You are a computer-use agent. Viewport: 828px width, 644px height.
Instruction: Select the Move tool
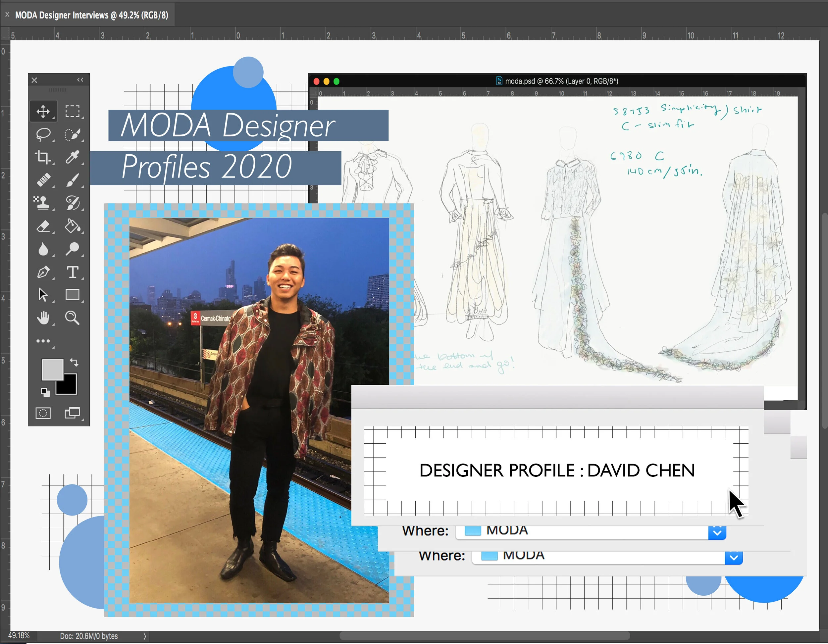click(x=43, y=111)
